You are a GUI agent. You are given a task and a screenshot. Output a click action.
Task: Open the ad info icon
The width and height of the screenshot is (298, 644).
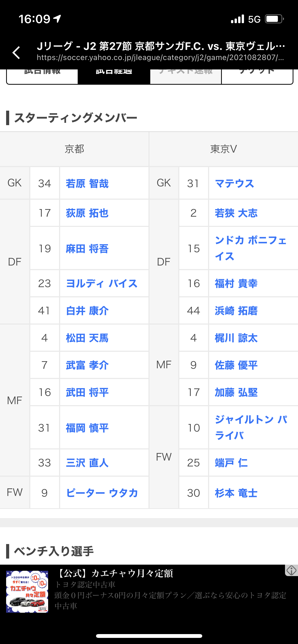(291, 570)
